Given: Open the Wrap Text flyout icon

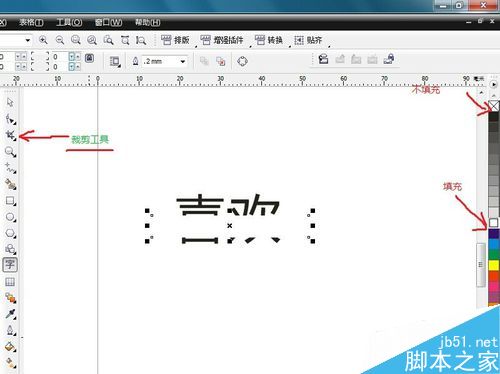Looking at the screenshot, I should 115,61.
